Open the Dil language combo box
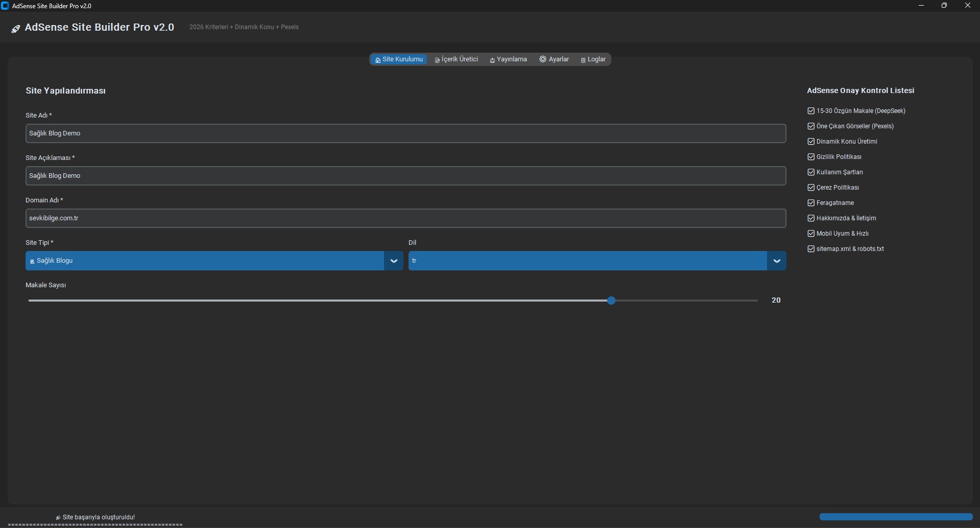Viewport: 980px width, 528px height. coord(597,261)
